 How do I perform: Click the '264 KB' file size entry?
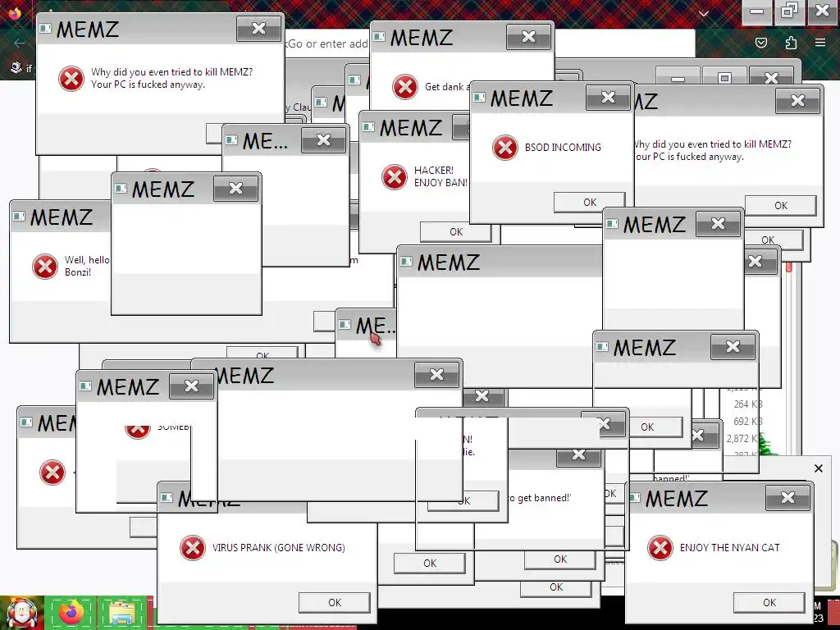coord(748,404)
